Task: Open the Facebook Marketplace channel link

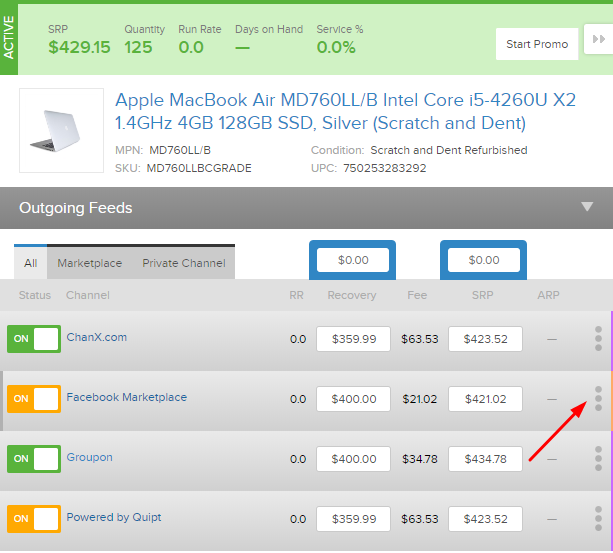Action: (127, 397)
